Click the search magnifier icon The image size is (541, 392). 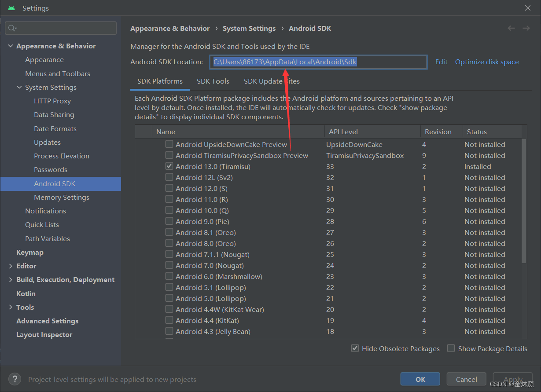pos(11,28)
